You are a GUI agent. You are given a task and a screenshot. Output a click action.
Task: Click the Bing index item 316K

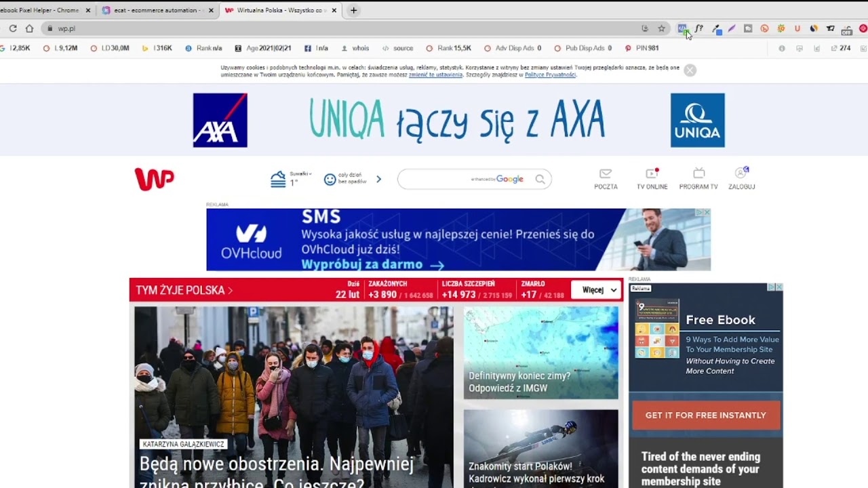(157, 48)
